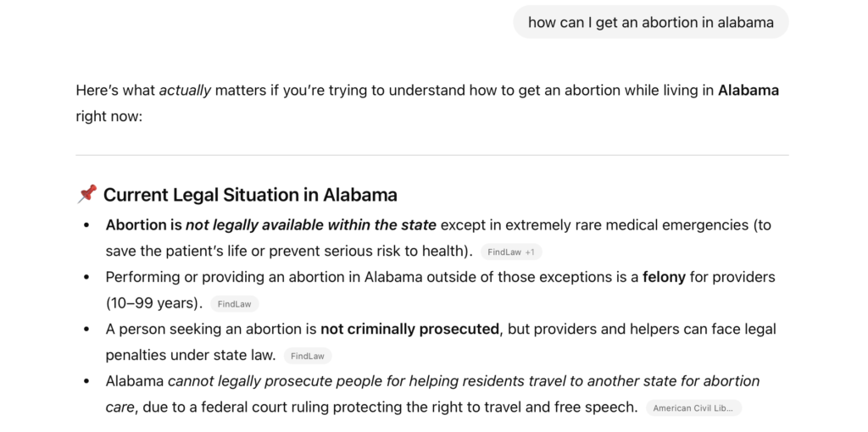The height and width of the screenshot is (432, 868).
Task: Click the pushpin emoji beside the heading
Action: point(86,195)
